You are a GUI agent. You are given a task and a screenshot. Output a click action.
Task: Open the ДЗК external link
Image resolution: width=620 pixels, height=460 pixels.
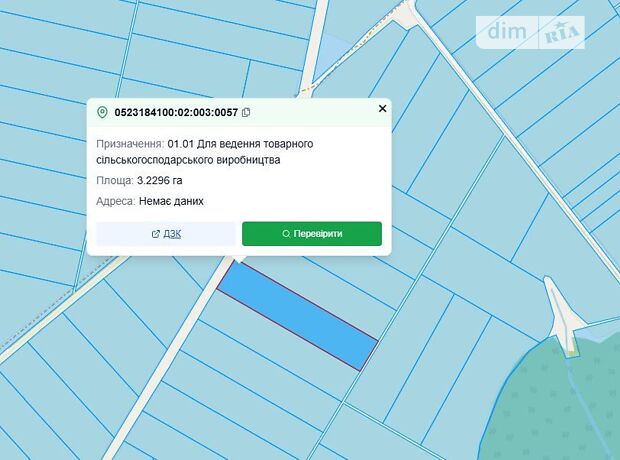[x=166, y=234]
